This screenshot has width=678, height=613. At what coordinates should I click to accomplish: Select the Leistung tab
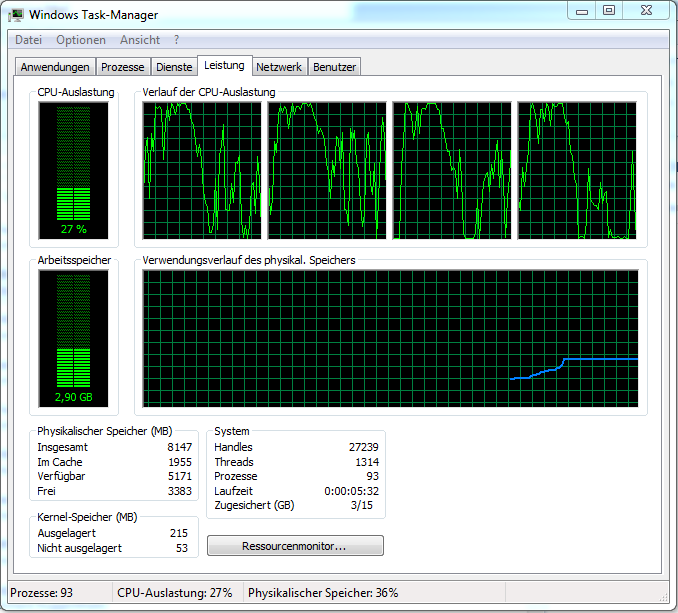[224, 65]
